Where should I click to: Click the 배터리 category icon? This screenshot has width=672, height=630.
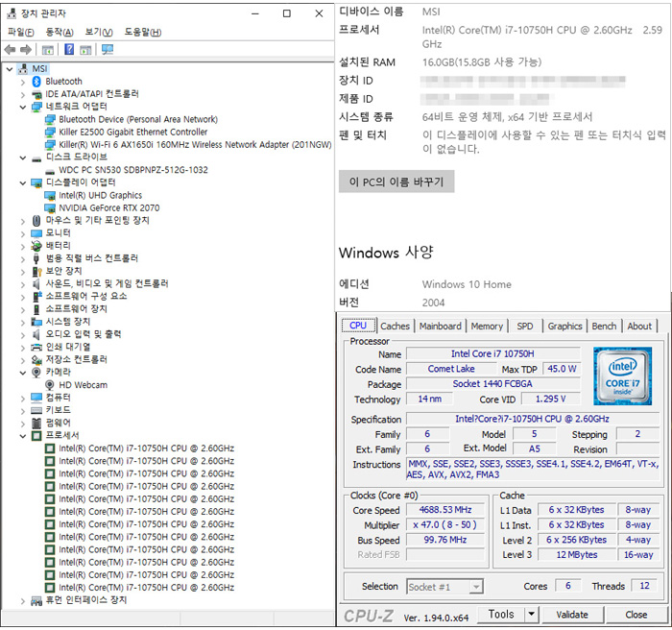pos(36,246)
